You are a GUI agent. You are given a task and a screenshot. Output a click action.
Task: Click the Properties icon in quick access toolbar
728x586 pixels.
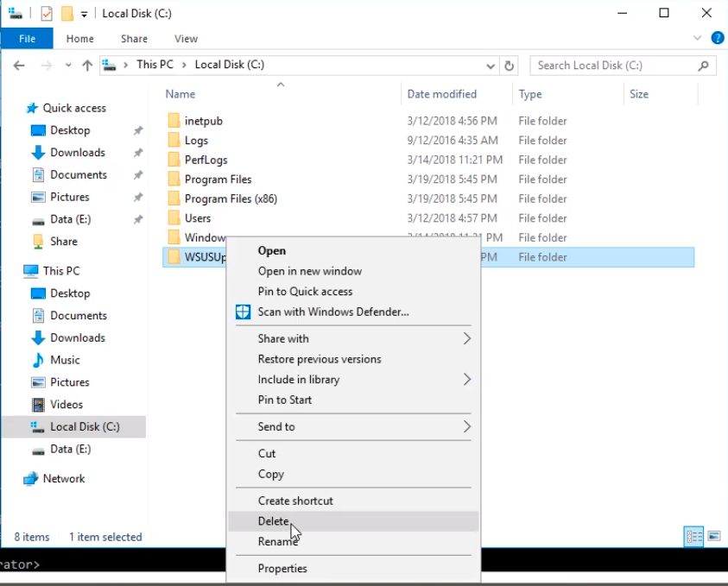coord(47,14)
